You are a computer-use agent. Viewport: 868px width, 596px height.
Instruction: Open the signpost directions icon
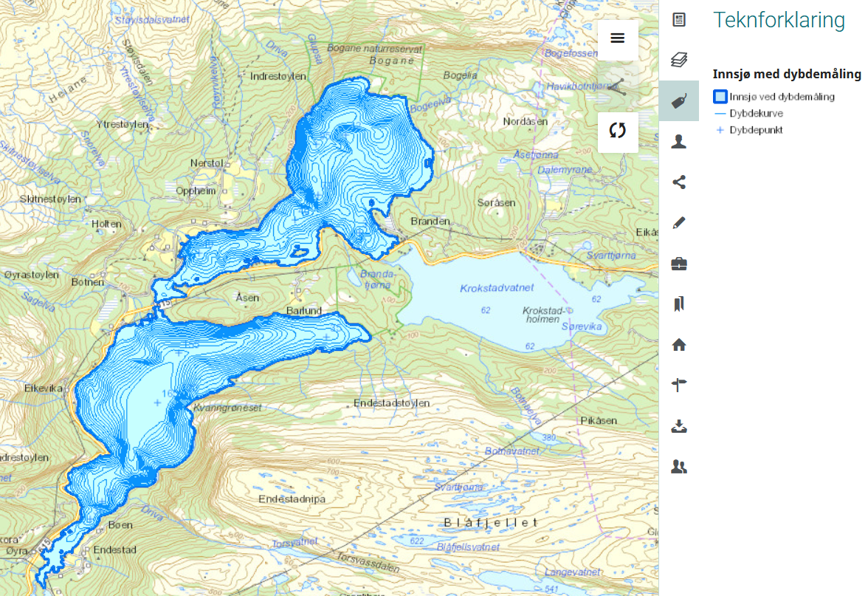click(x=679, y=384)
